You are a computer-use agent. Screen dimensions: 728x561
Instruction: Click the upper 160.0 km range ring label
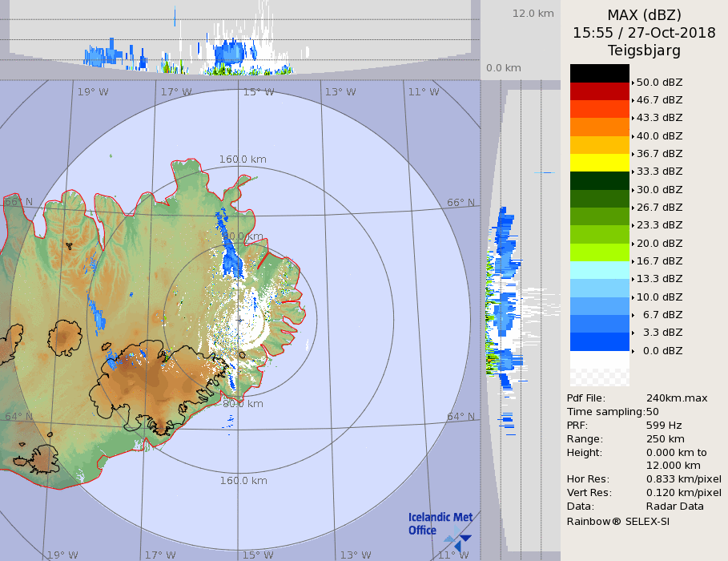click(x=243, y=159)
